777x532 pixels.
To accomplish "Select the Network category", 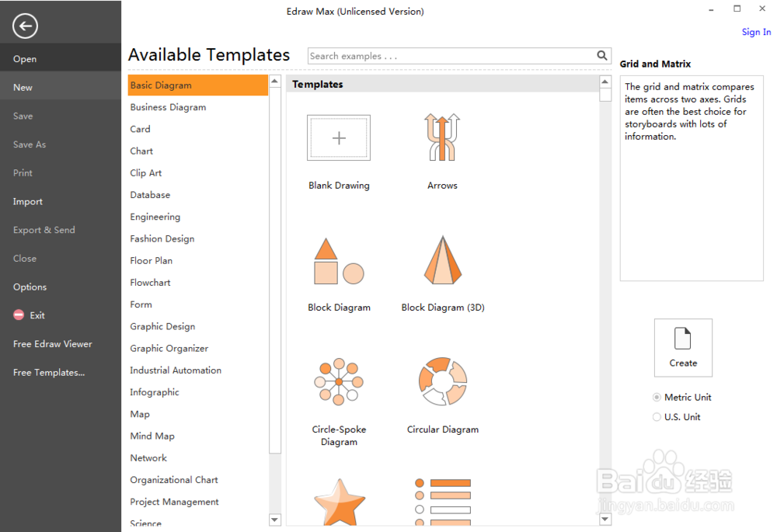I will coord(197,457).
